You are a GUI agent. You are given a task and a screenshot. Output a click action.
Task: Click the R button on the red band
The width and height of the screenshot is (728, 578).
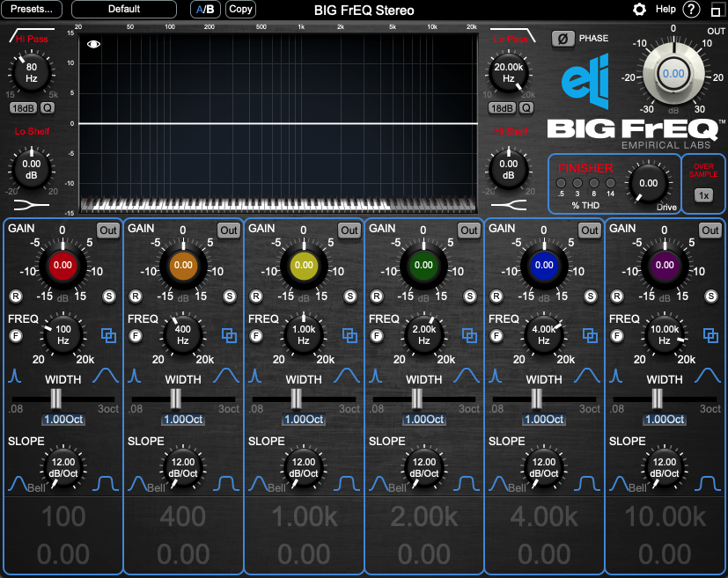[16, 296]
